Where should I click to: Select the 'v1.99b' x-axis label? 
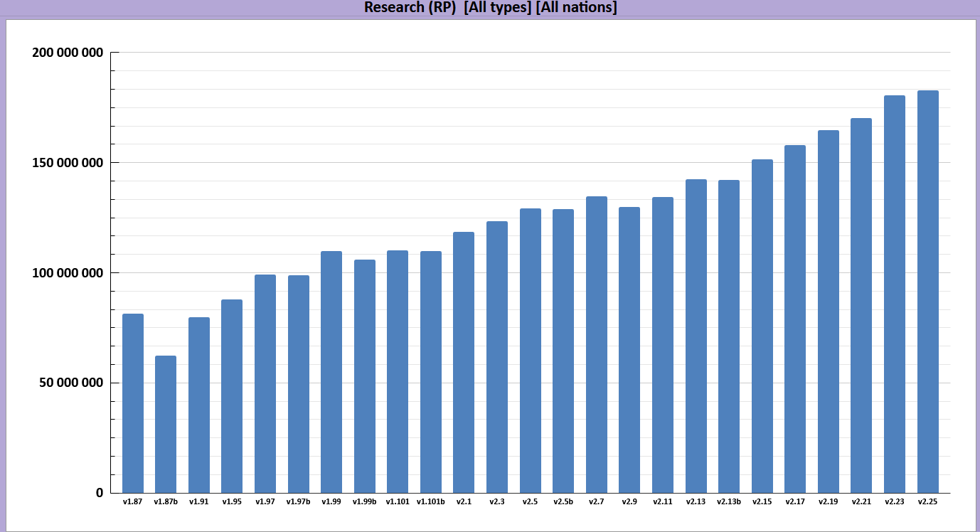(365, 502)
